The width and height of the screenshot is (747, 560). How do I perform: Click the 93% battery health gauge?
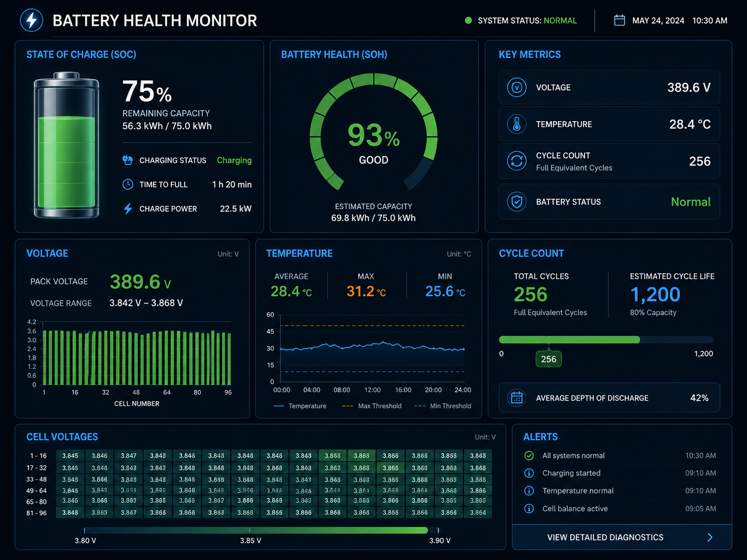373,133
